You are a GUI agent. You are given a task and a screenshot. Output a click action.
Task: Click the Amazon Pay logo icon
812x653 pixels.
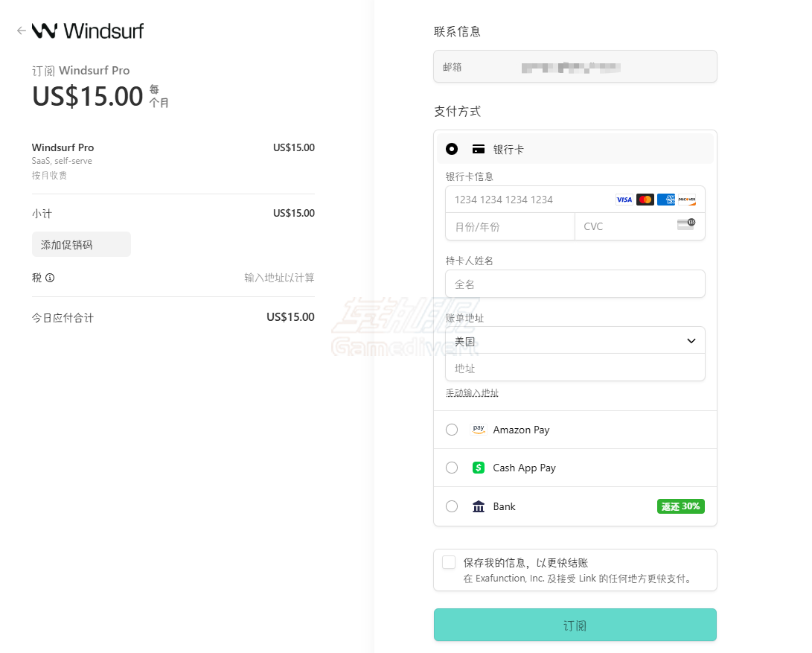click(x=479, y=430)
